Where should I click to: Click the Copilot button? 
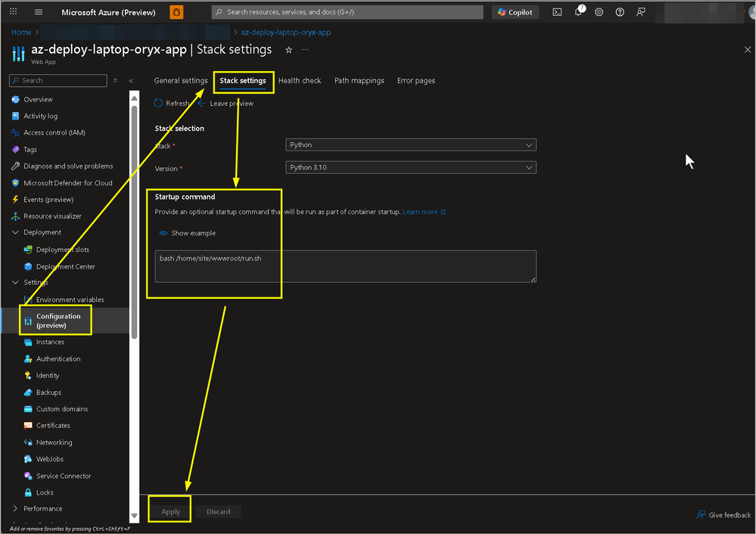[515, 12]
